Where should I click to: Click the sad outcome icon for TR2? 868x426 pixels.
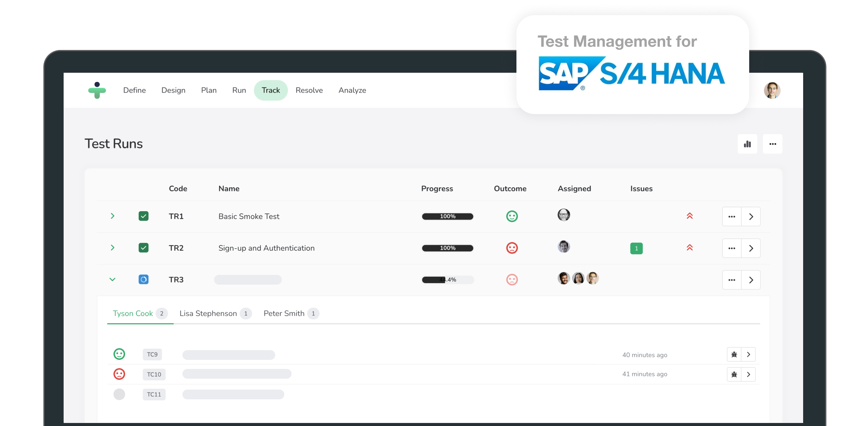coord(512,248)
